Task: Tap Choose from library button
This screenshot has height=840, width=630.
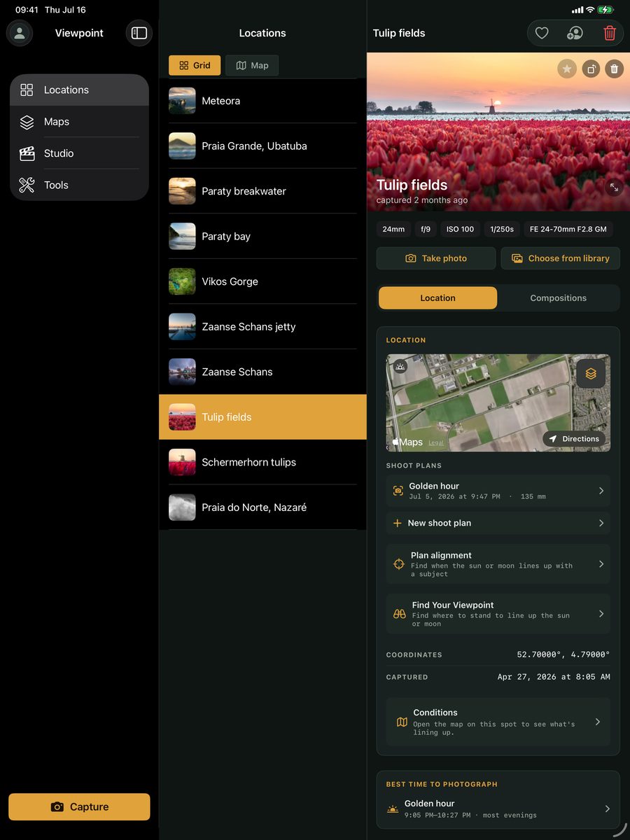Action: tap(561, 258)
